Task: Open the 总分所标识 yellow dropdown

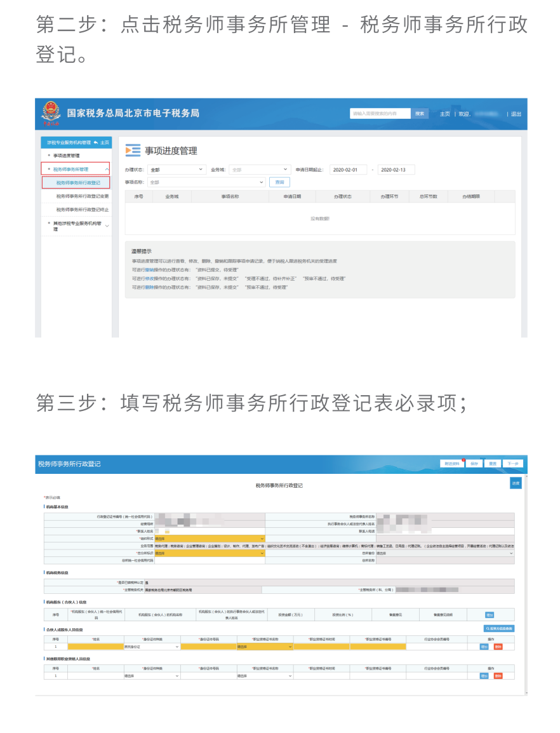Action: point(210,553)
